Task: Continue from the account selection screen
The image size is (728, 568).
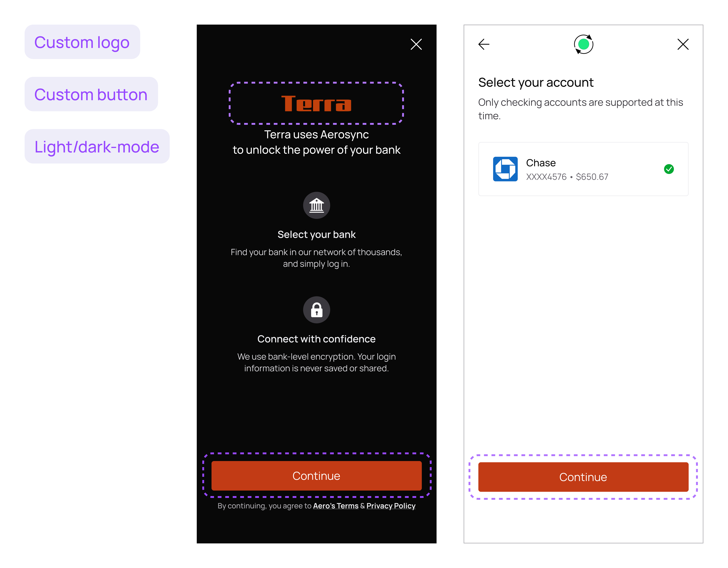Action: (583, 477)
